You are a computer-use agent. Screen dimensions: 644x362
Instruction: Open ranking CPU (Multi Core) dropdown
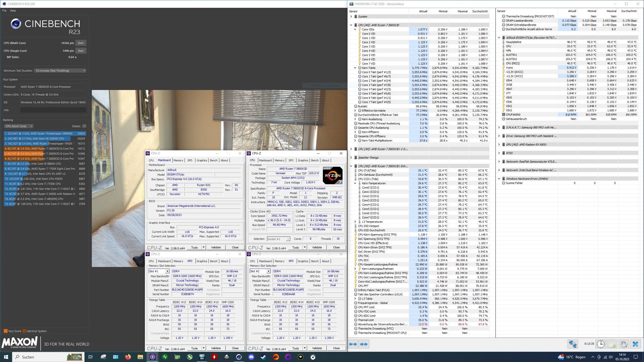coord(19,126)
